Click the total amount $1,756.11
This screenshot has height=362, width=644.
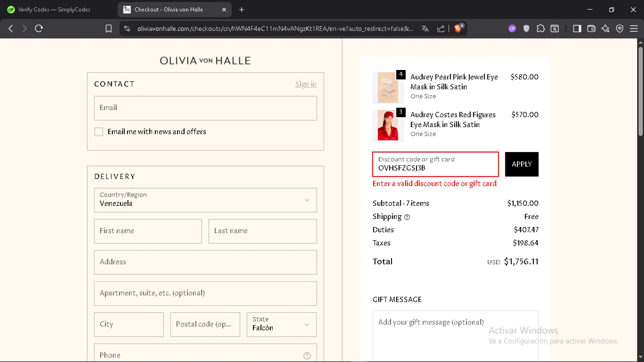[521, 262]
